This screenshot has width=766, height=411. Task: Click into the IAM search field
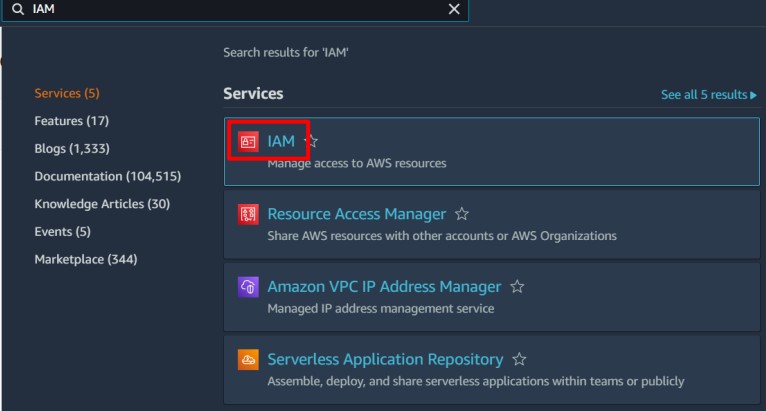[x=237, y=9]
